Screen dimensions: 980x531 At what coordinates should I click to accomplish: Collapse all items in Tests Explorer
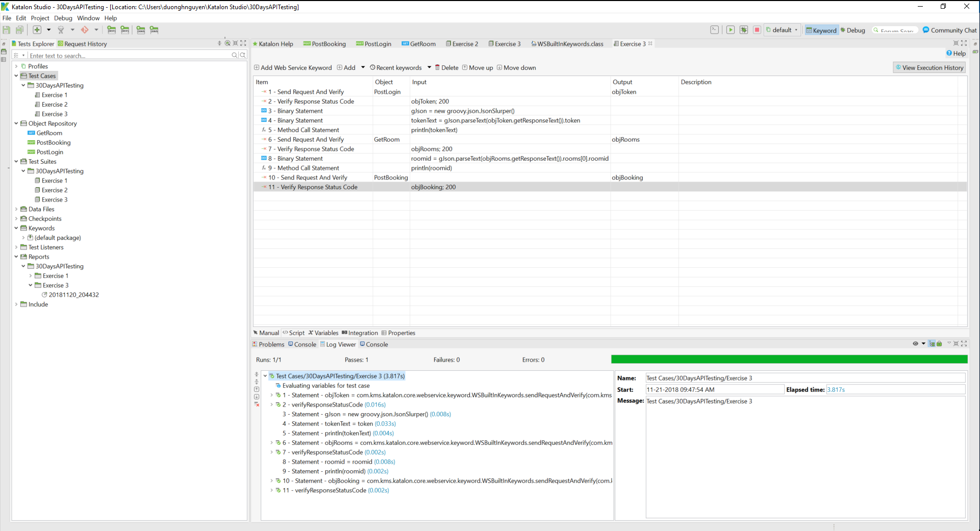pyautogui.click(x=220, y=43)
